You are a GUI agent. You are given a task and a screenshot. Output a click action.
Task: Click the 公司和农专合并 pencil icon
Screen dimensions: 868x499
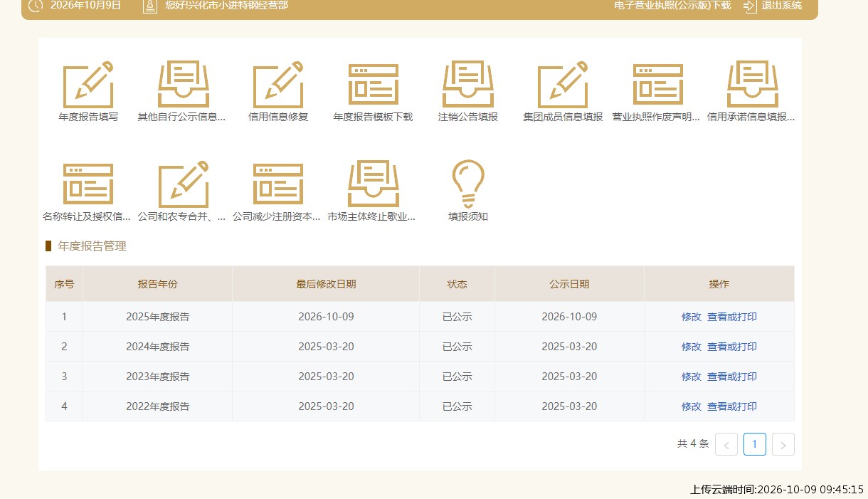click(x=183, y=184)
